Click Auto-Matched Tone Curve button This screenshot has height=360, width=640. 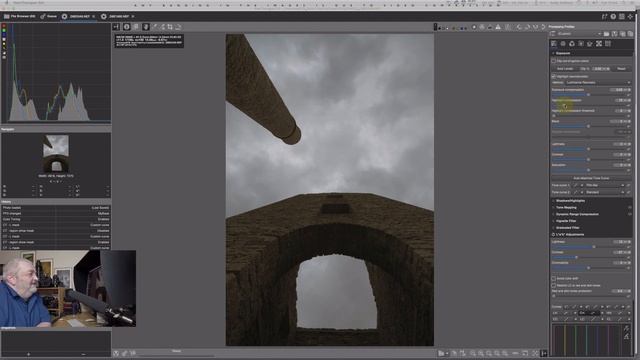pyautogui.click(x=591, y=178)
